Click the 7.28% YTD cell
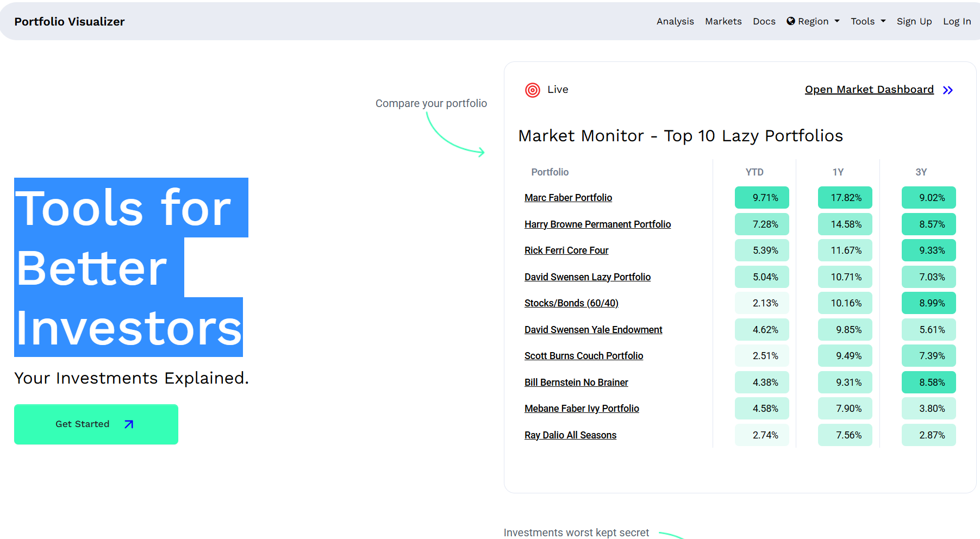This screenshot has width=980, height=539. [762, 224]
